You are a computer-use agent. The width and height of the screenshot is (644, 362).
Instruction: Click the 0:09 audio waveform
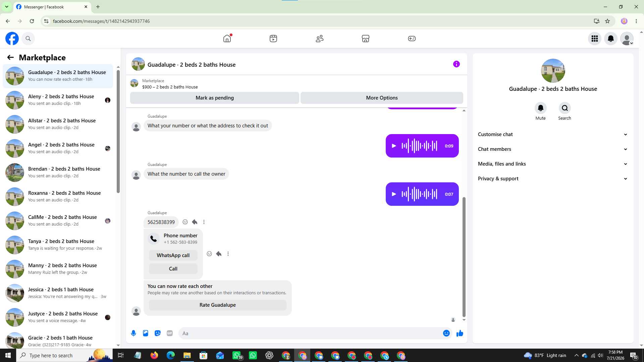pyautogui.click(x=420, y=146)
